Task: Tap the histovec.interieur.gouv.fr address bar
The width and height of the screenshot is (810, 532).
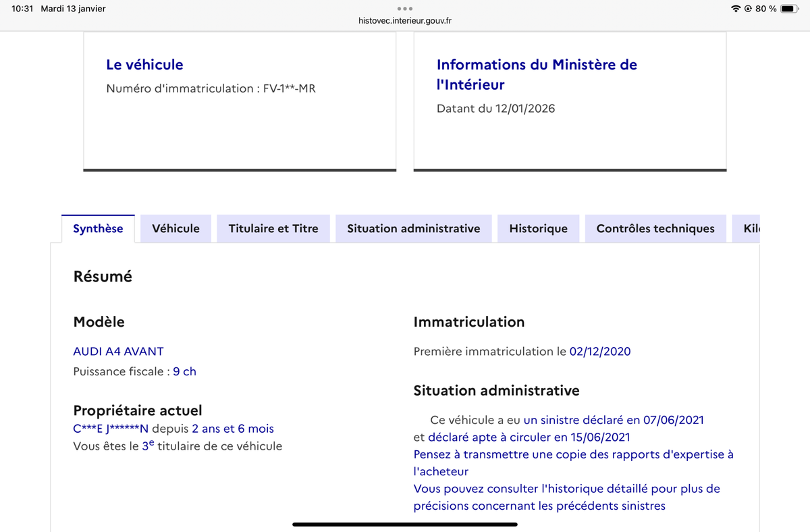Action: pyautogui.click(x=404, y=21)
